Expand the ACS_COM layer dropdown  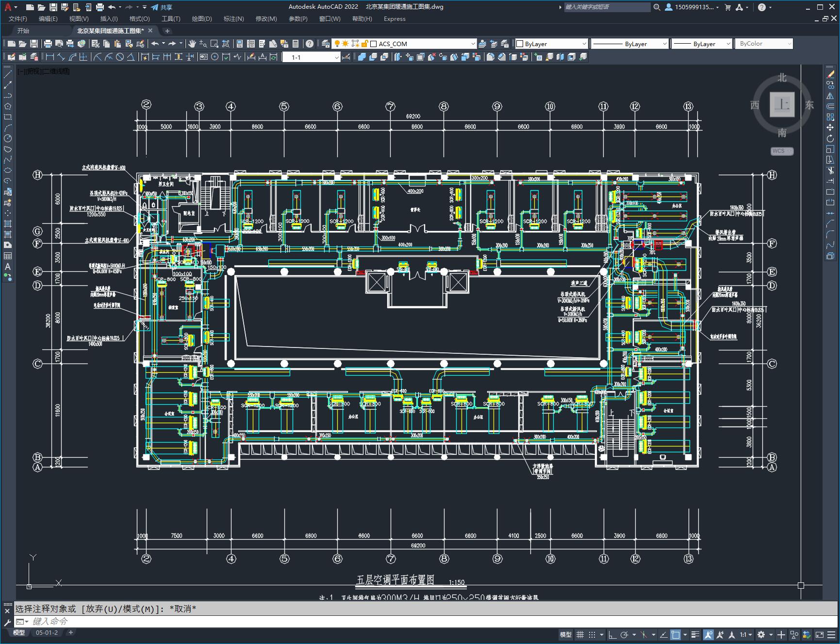(473, 44)
